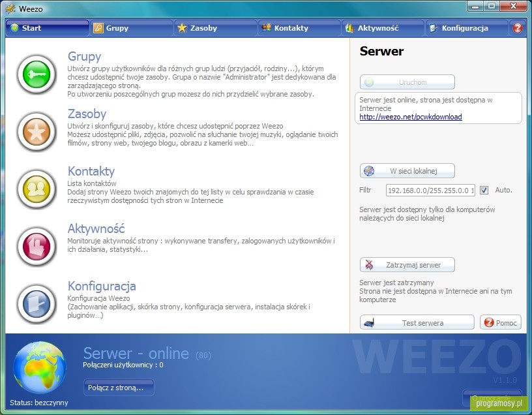Viewport: 532px width, 415px height.
Task: Click the Filtr IP address input field
Action: (x=430, y=190)
